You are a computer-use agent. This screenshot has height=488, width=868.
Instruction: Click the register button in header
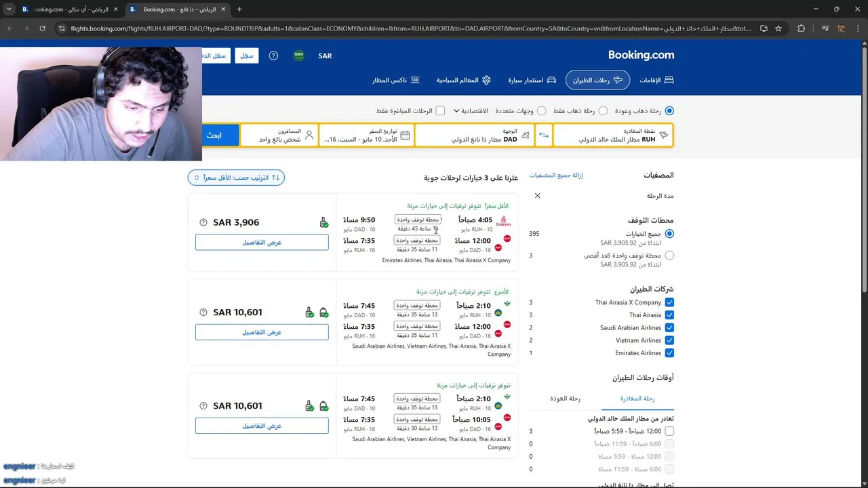pyautogui.click(x=247, y=56)
